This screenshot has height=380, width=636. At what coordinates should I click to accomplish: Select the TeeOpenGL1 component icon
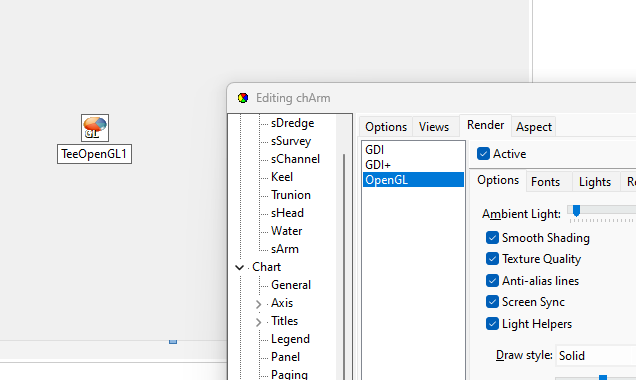pyautogui.click(x=95, y=128)
